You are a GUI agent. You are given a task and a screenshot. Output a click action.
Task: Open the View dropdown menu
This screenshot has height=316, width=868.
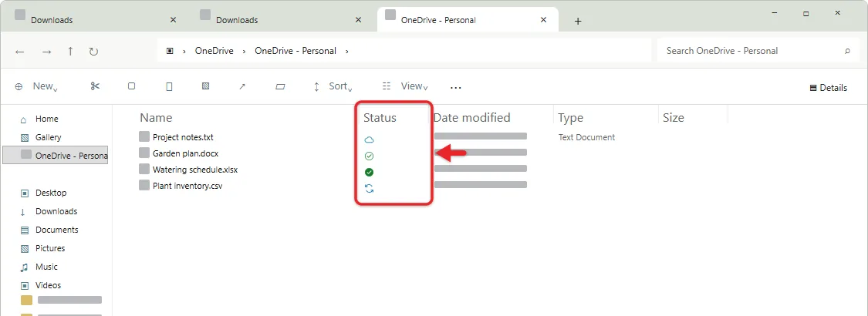point(406,86)
